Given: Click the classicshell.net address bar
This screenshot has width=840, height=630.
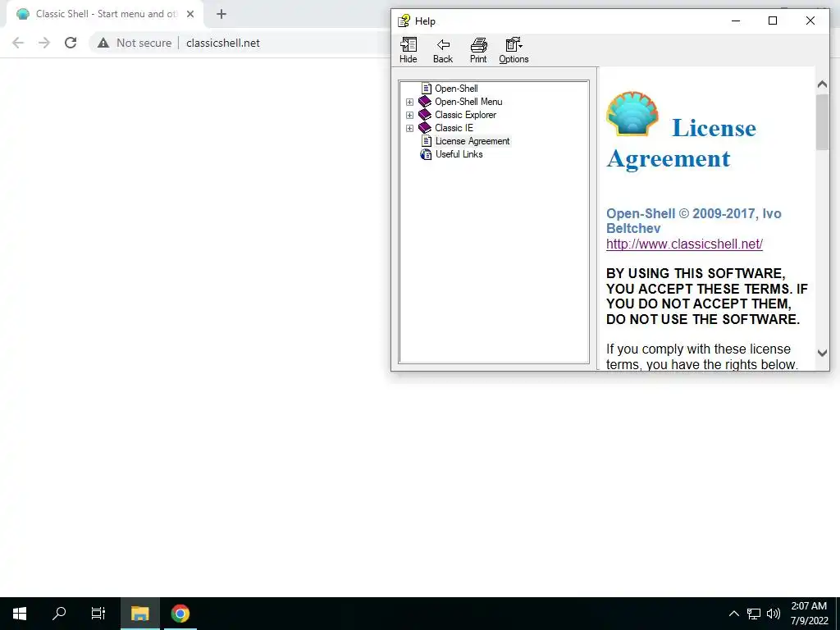Looking at the screenshot, I should pyautogui.click(x=223, y=43).
